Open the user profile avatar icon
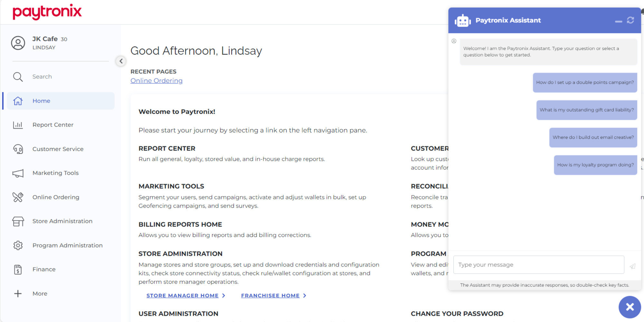 click(18, 43)
